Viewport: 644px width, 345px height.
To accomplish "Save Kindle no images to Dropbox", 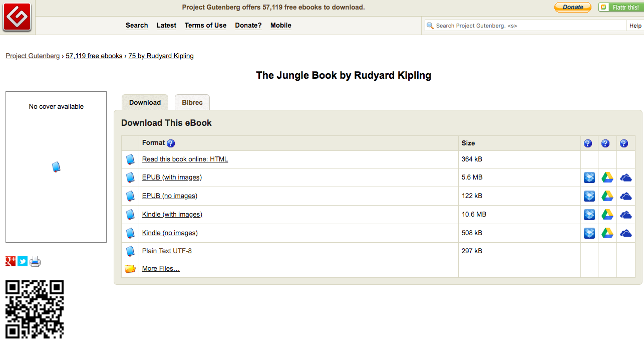I will [x=589, y=233].
